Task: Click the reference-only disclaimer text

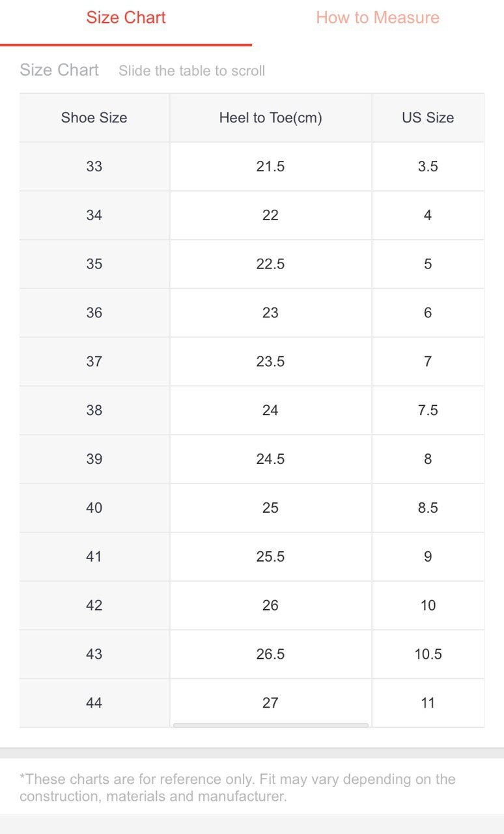Action: (x=238, y=787)
